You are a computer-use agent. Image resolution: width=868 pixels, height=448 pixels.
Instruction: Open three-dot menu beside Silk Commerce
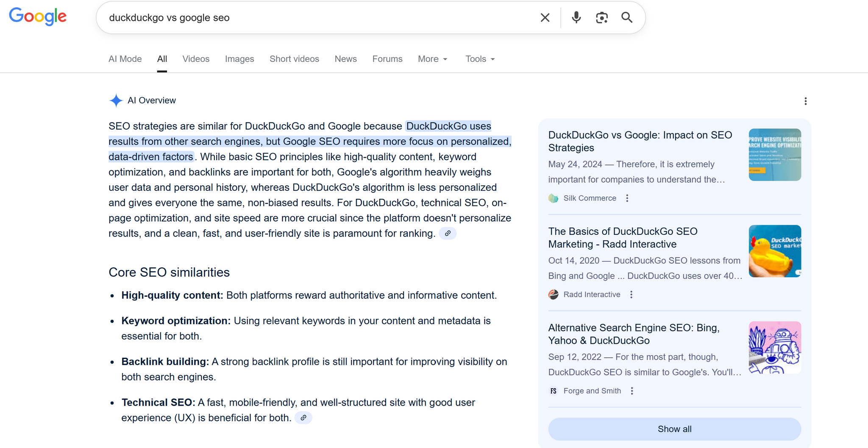click(627, 198)
